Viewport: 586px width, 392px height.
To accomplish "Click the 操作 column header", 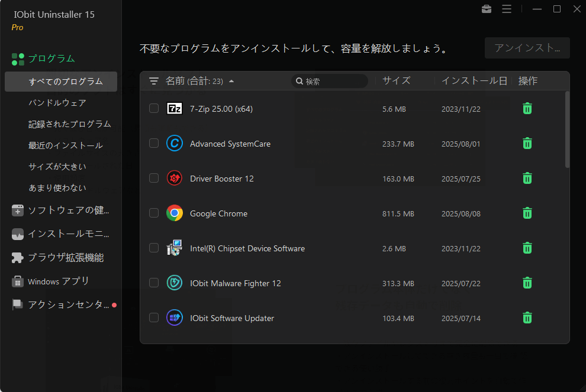I will [x=528, y=80].
